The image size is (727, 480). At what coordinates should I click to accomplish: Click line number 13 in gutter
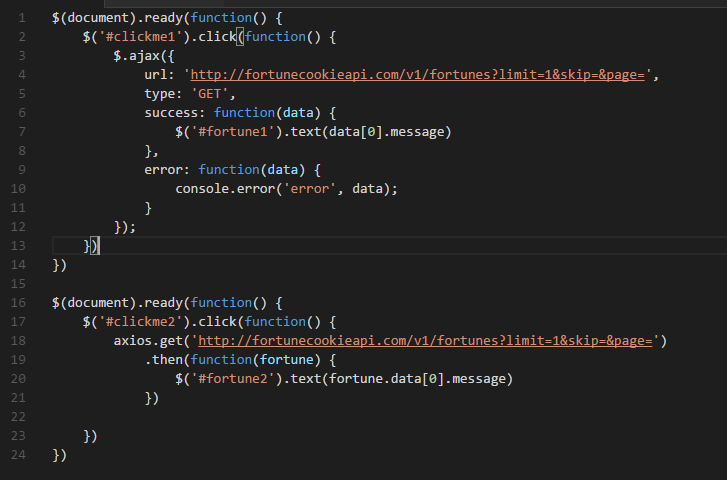coord(18,246)
